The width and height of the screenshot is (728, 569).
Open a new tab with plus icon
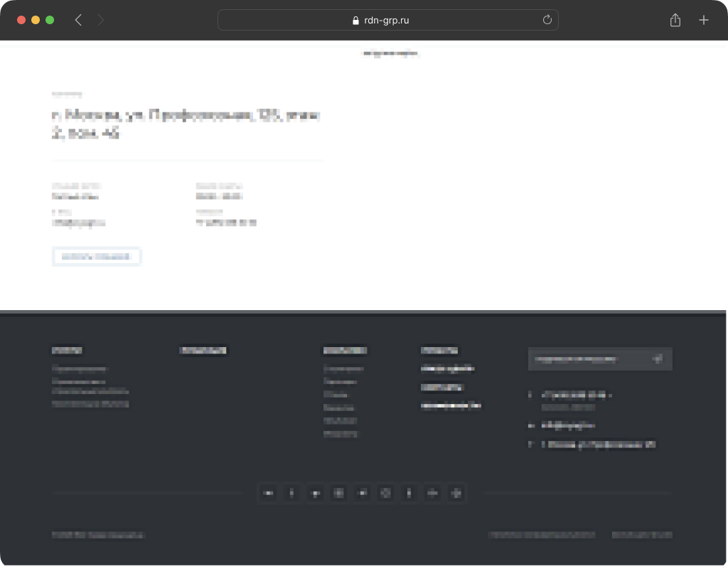tap(703, 20)
